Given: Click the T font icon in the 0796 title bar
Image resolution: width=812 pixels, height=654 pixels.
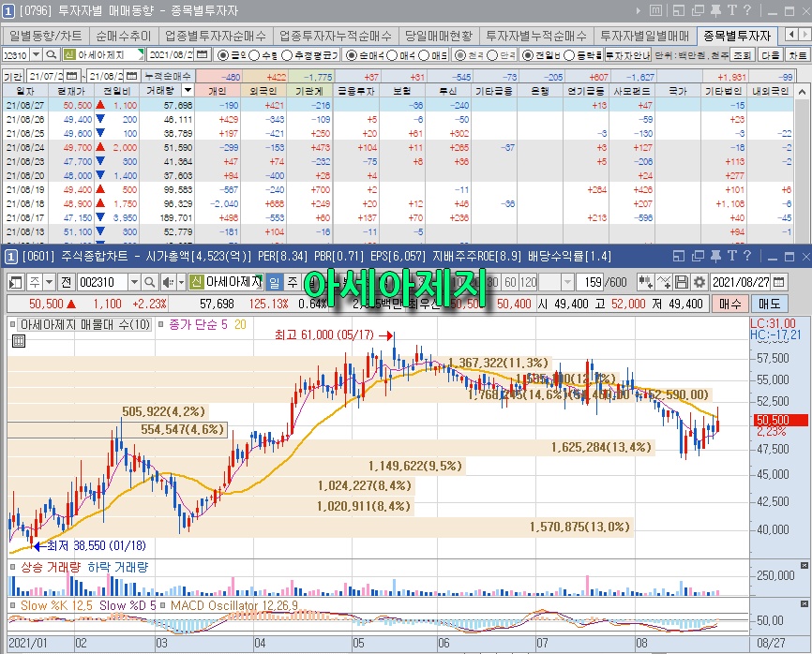Looking at the screenshot, I should (x=731, y=10).
